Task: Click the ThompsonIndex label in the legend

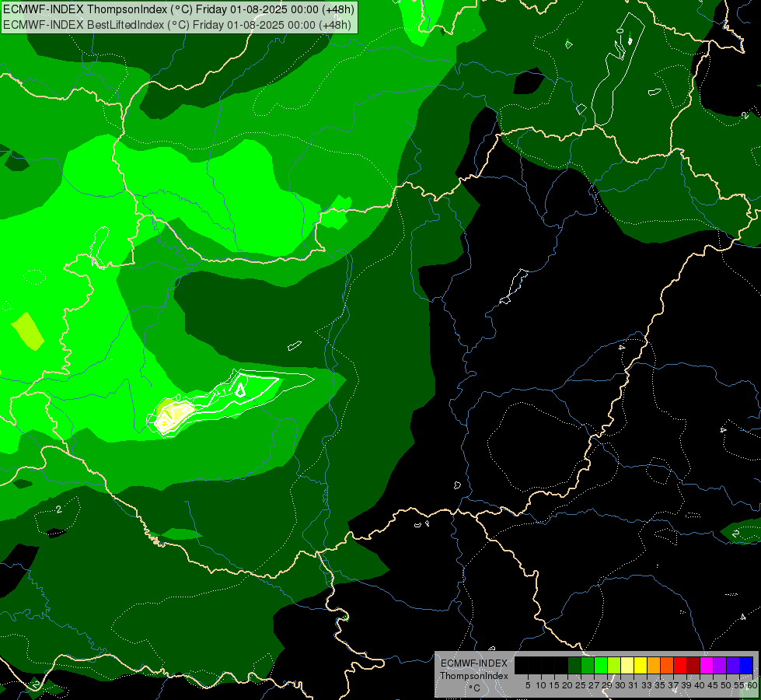Action: click(474, 676)
